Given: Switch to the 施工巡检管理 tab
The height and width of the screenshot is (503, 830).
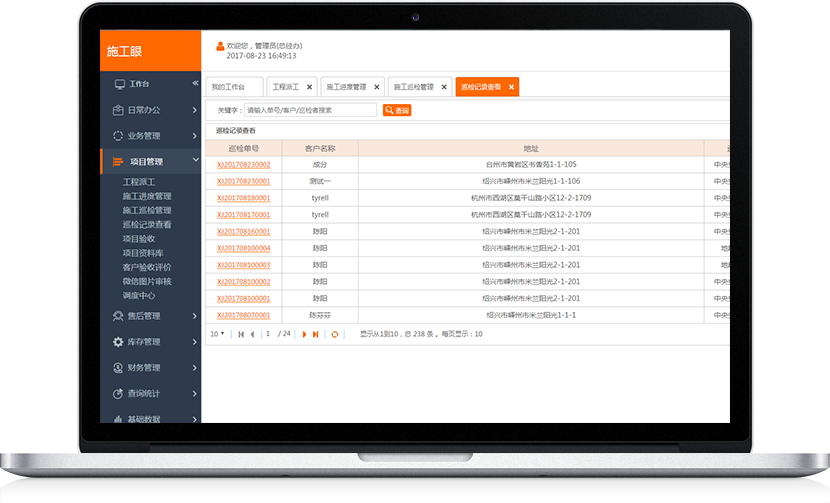Looking at the screenshot, I should tap(413, 87).
